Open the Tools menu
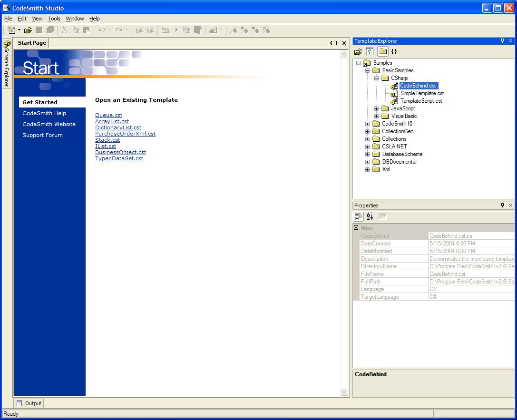The image size is (517, 420). tap(54, 19)
